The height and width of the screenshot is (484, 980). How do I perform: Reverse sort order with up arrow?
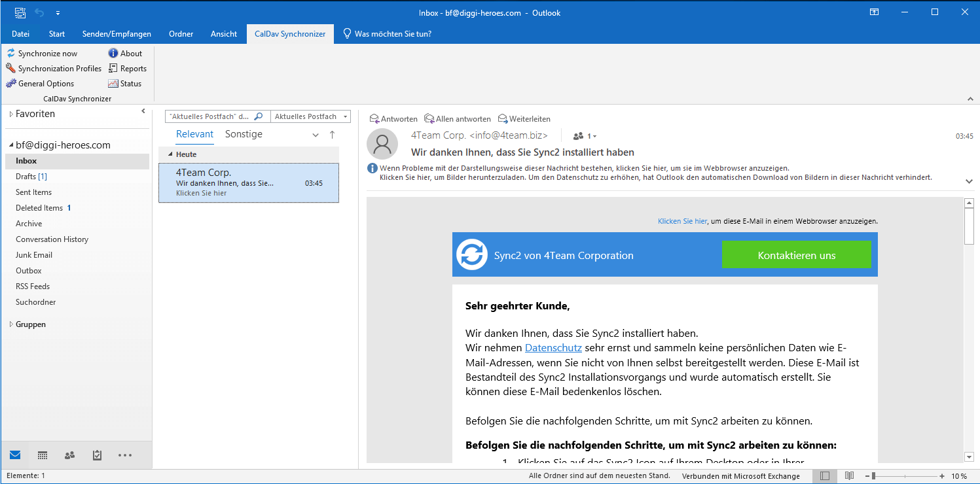point(332,135)
